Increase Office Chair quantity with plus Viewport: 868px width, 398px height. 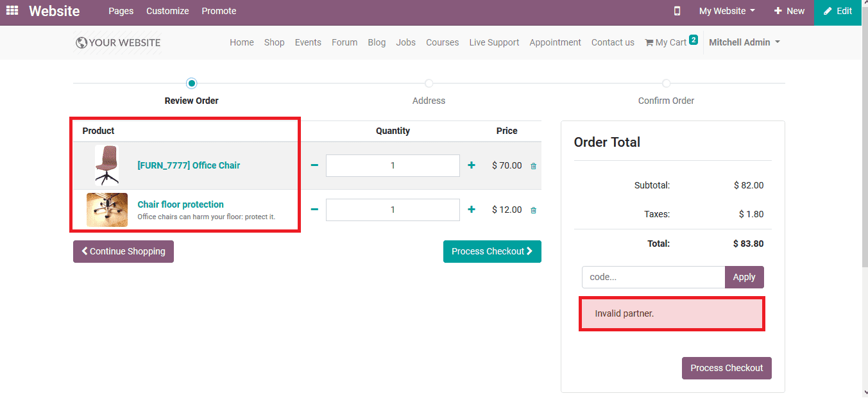click(x=472, y=165)
